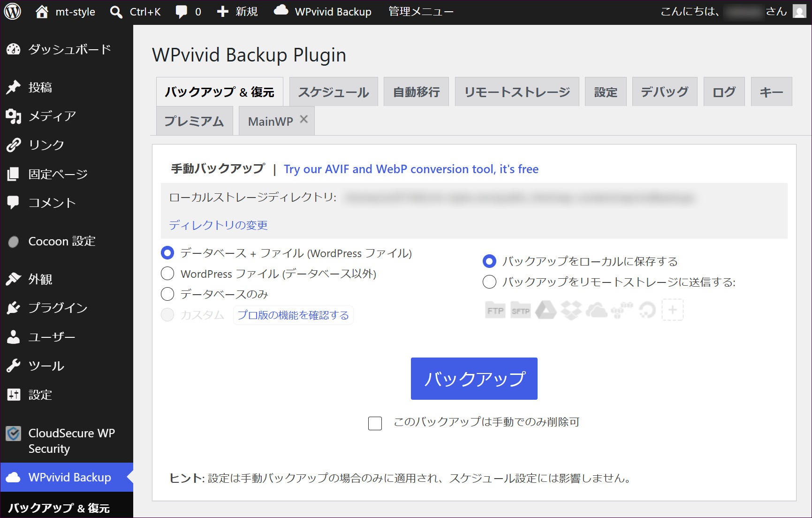
Task: Open the MainWP tab
Action: click(270, 122)
